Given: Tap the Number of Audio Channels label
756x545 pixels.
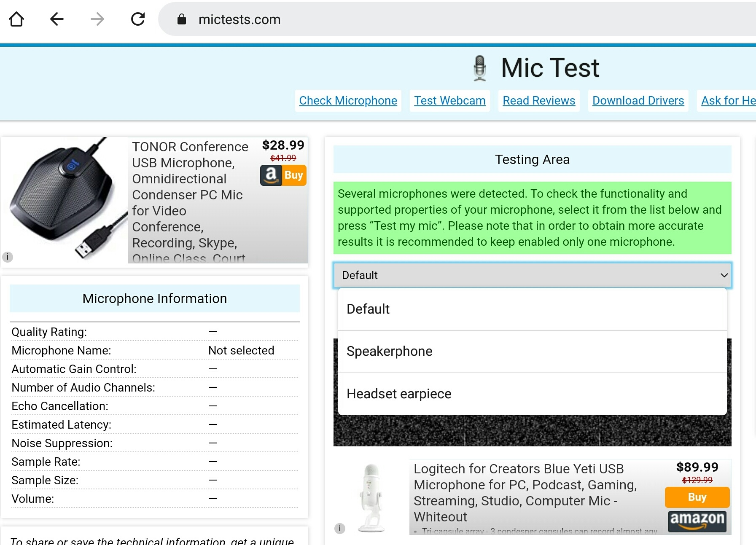Looking at the screenshot, I should tap(83, 387).
